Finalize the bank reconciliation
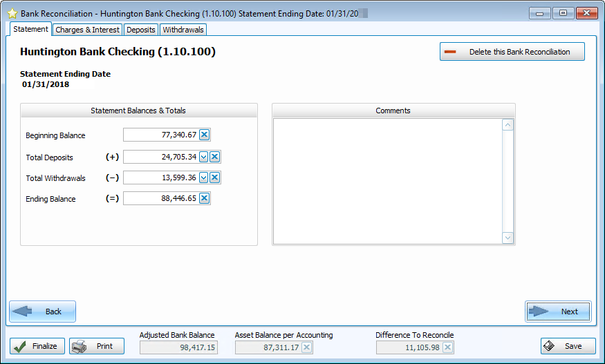Viewport: 605px width, 364px height. coord(37,346)
